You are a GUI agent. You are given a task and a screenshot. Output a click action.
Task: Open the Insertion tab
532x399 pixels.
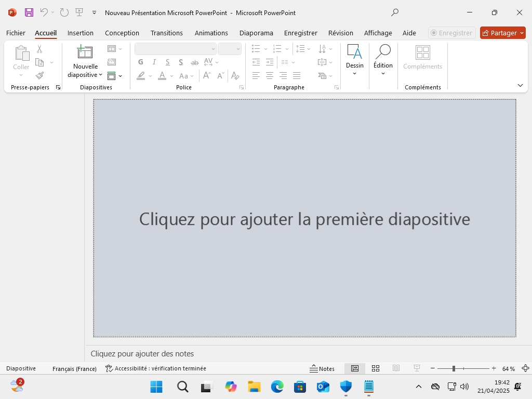[x=81, y=33]
